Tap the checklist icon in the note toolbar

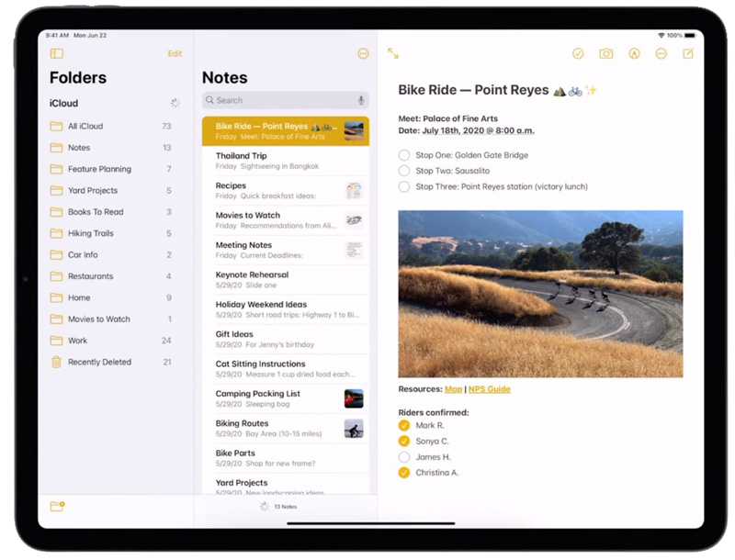coord(578,53)
